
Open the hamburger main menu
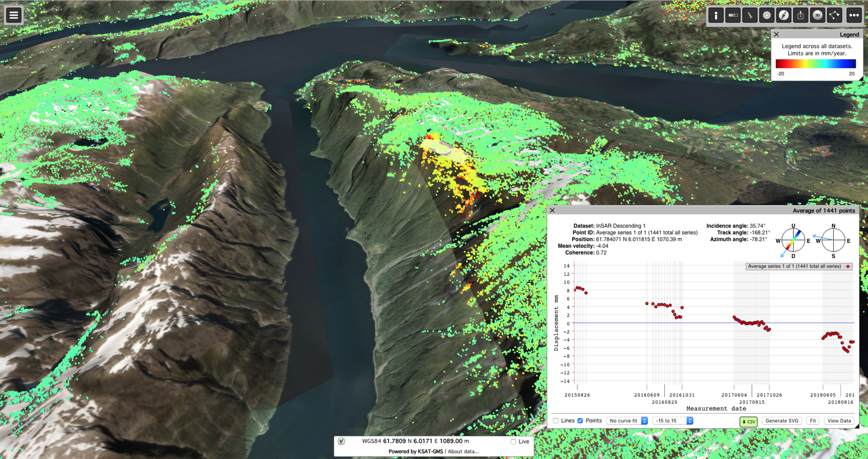tap(14, 15)
